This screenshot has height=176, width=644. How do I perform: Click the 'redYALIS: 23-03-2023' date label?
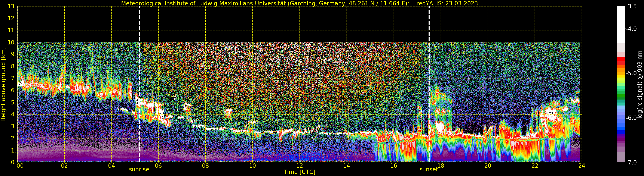pyautogui.click(x=447, y=3)
